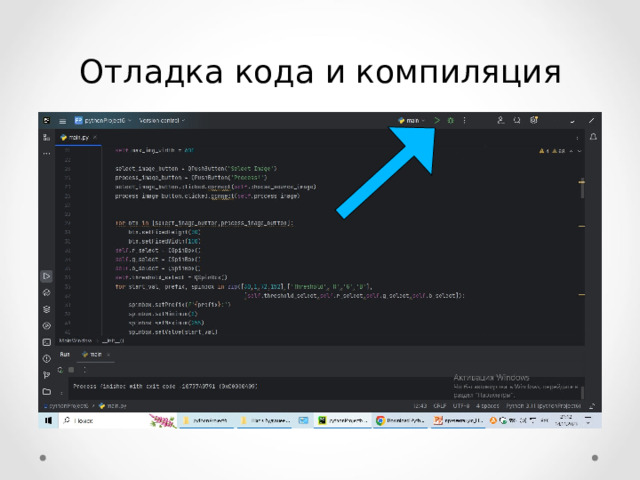The height and width of the screenshot is (480, 640).
Task: Open the Code With Me user icon
Action: 501,120
